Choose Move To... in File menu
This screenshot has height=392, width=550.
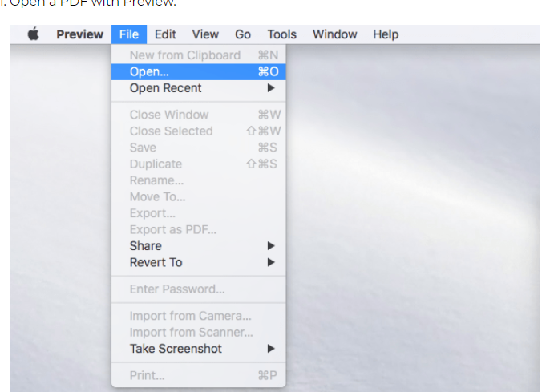pyautogui.click(x=199, y=197)
